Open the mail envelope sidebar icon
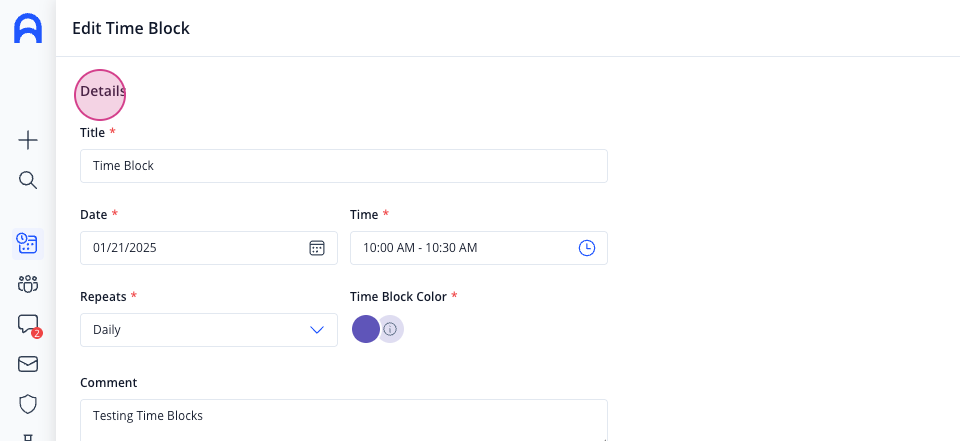 28,364
